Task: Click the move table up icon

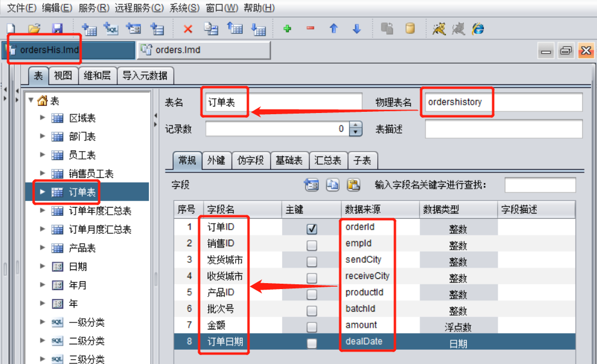Action: tap(235, 29)
